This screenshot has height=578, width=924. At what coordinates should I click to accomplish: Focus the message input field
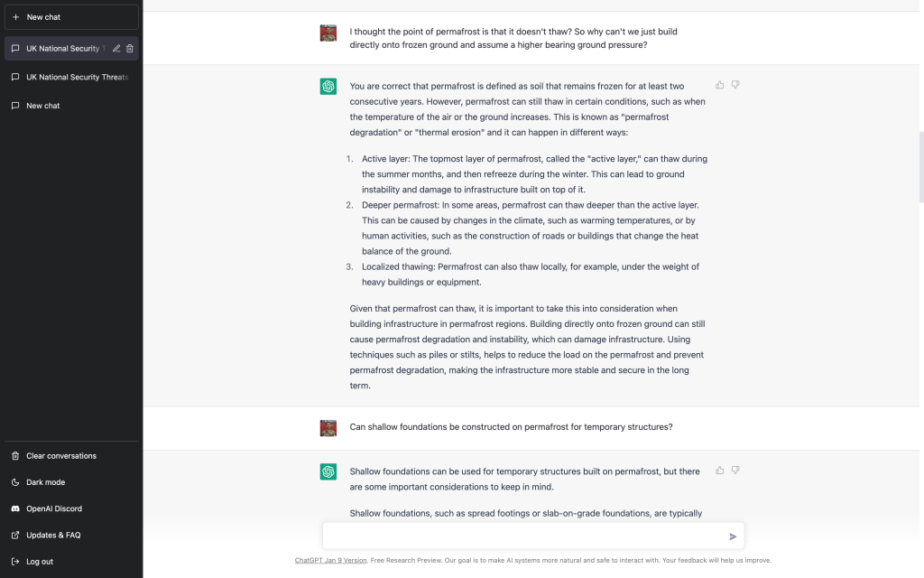(523, 536)
